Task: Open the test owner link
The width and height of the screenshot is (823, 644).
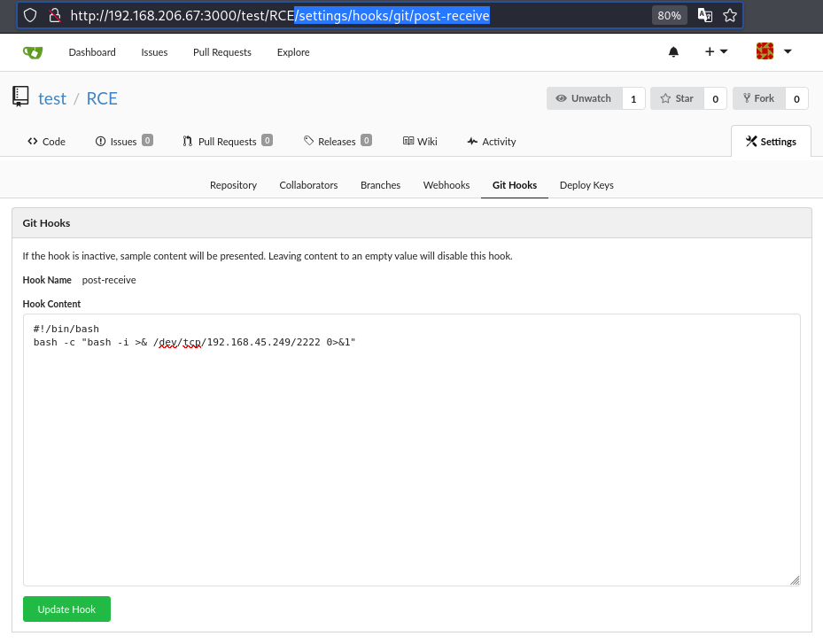Action: tap(52, 98)
